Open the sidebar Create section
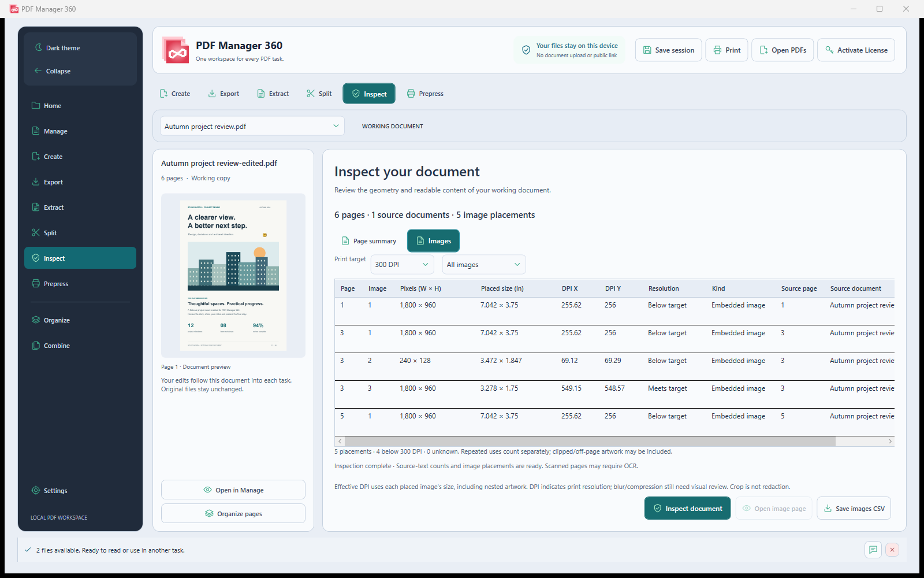 point(80,157)
